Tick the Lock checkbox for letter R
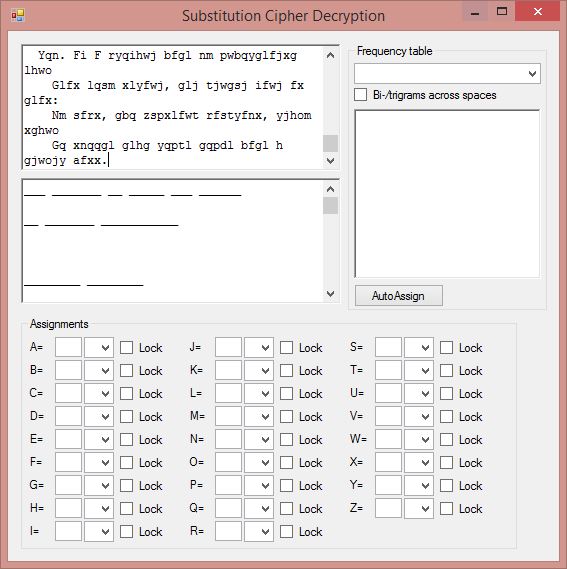The image size is (567, 569). click(286, 532)
